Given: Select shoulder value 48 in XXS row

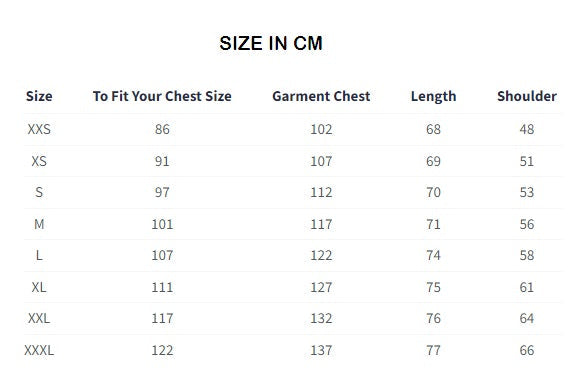Looking at the screenshot, I should tap(527, 129).
